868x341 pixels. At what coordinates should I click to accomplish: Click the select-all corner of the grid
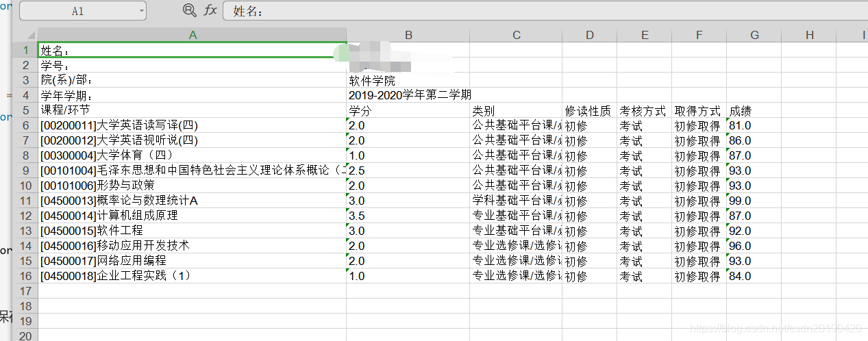[29, 35]
